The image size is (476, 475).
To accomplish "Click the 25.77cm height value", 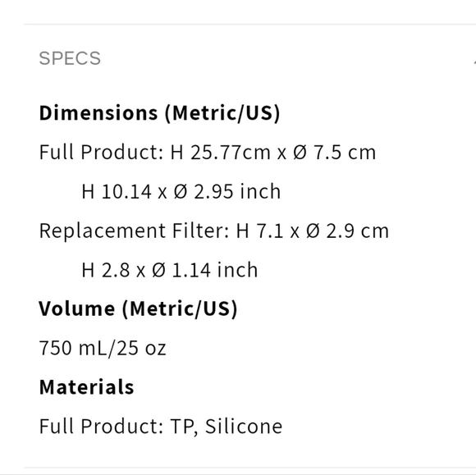I will (x=230, y=152).
